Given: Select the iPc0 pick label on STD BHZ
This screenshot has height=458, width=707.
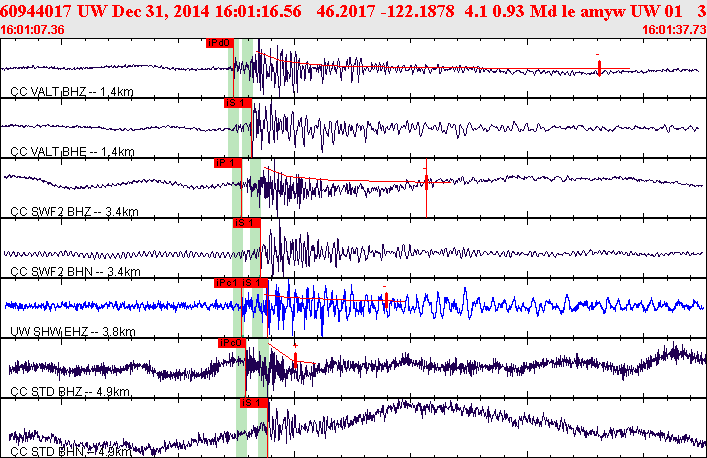Looking at the screenshot, I should tap(232, 343).
